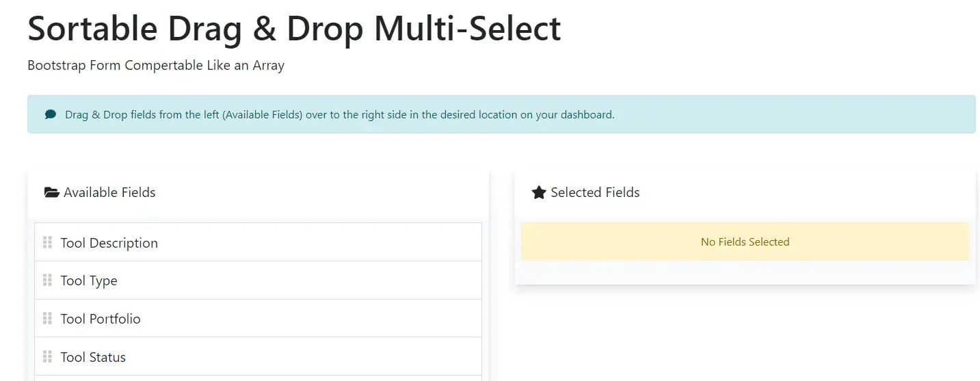Viewport: 980px width, 381px height.
Task: Grab the drag handle for Tool Description
Action: tap(47, 242)
